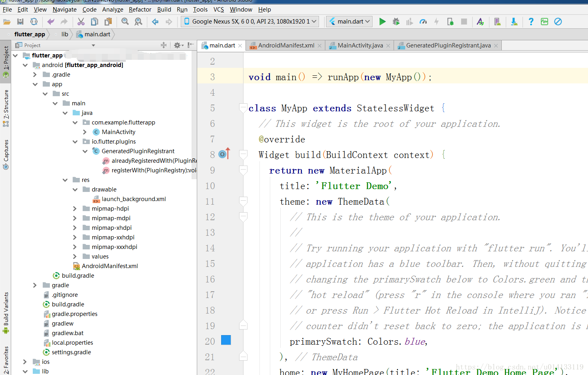Collapse the android [flutter_app_android] folder

(25, 65)
